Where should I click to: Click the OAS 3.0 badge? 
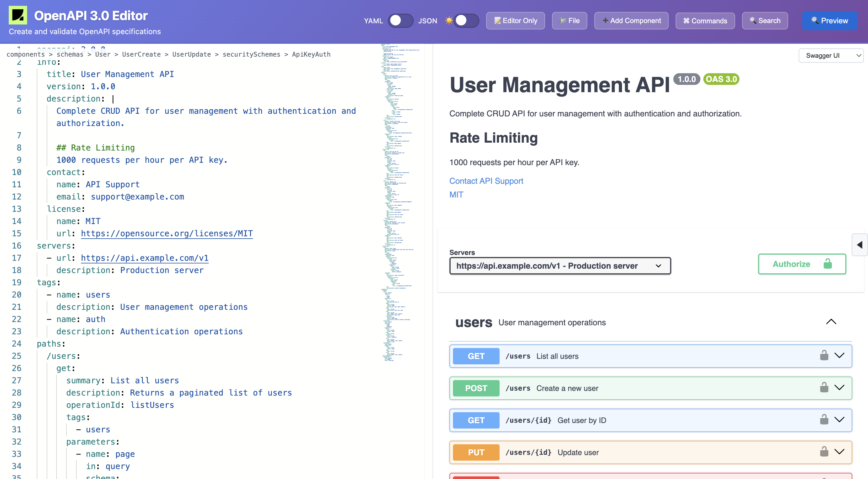click(x=721, y=79)
